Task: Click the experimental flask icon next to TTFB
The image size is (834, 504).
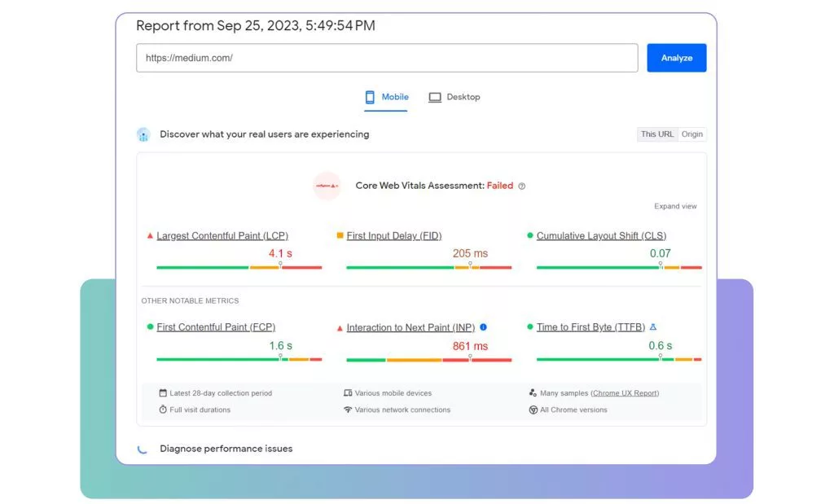Action: [x=653, y=327]
